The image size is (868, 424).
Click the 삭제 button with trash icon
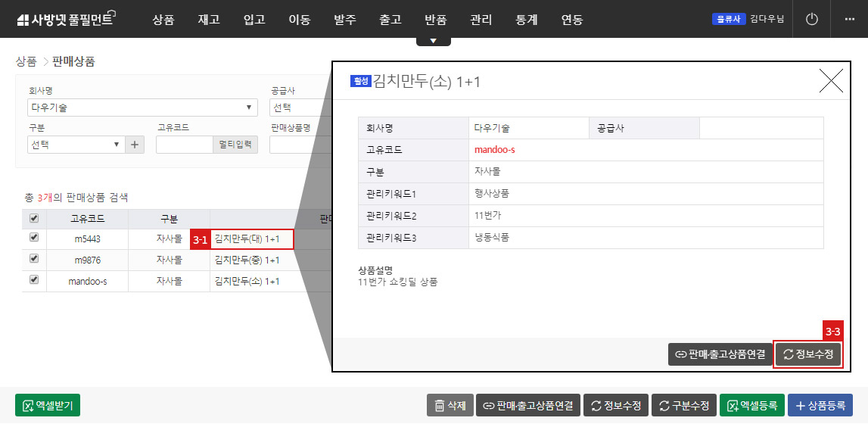[450, 405]
